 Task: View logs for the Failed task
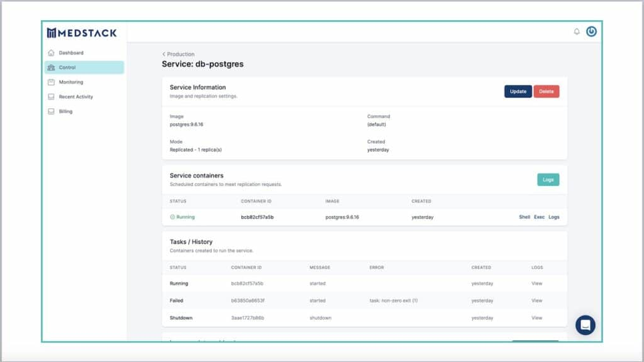point(537,301)
